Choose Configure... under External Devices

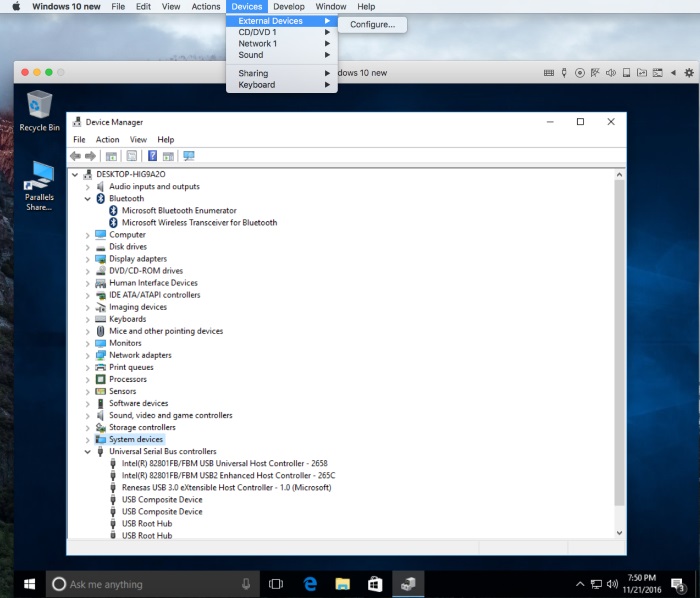pos(372,25)
